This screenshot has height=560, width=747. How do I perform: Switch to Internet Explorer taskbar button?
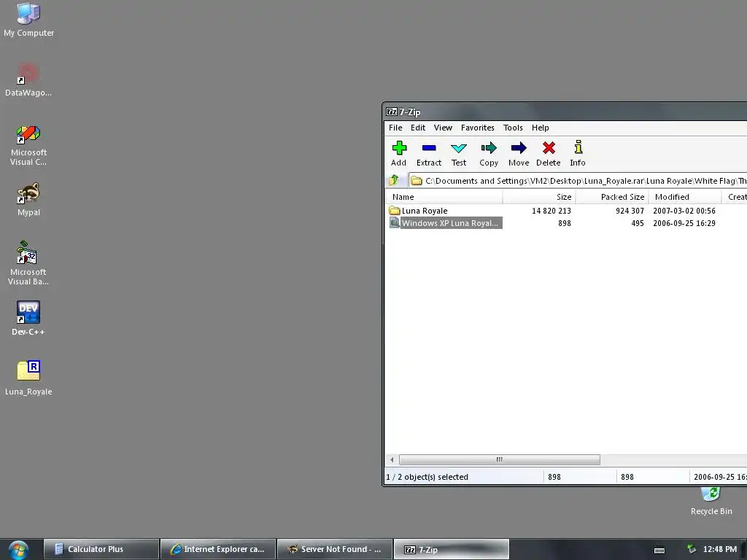coord(218,549)
